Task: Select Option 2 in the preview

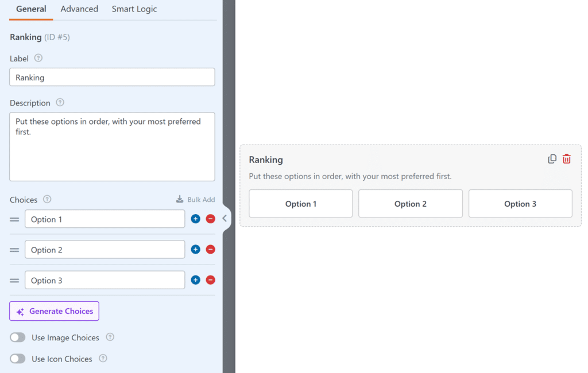Action: tap(410, 204)
